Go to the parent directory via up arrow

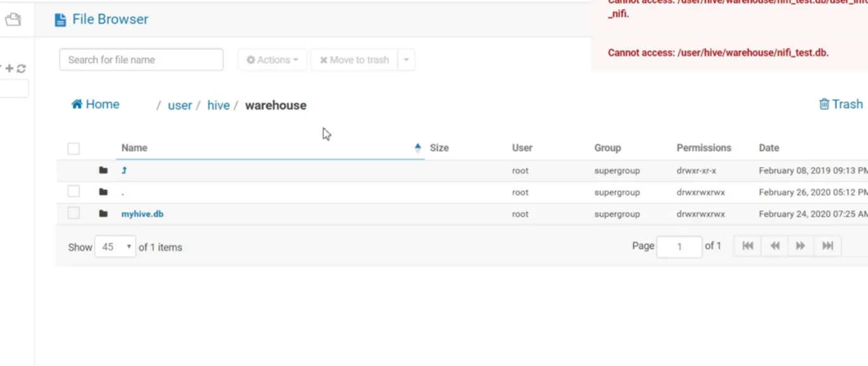[x=125, y=170]
